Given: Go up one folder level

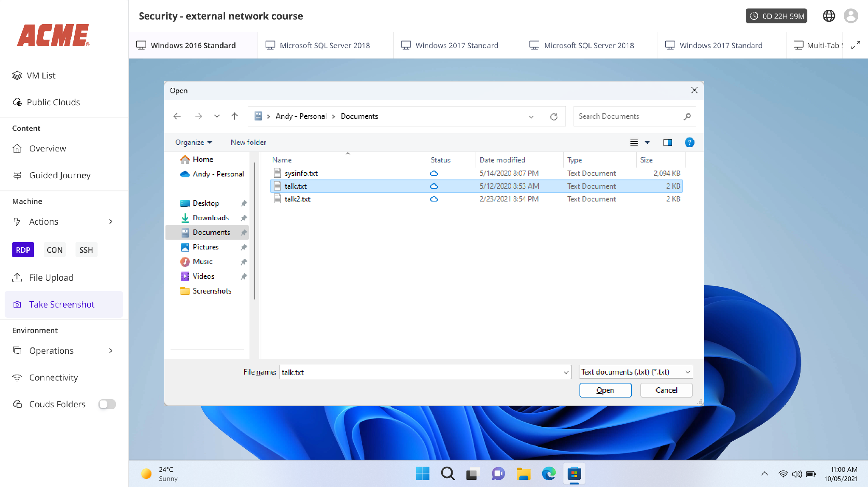Looking at the screenshot, I should [235, 116].
